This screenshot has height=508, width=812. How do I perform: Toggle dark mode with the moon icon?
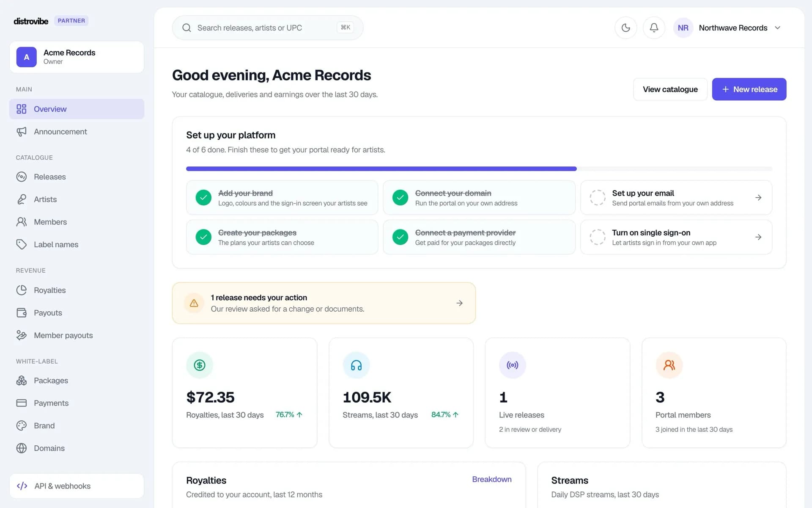click(x=625, y=28)
